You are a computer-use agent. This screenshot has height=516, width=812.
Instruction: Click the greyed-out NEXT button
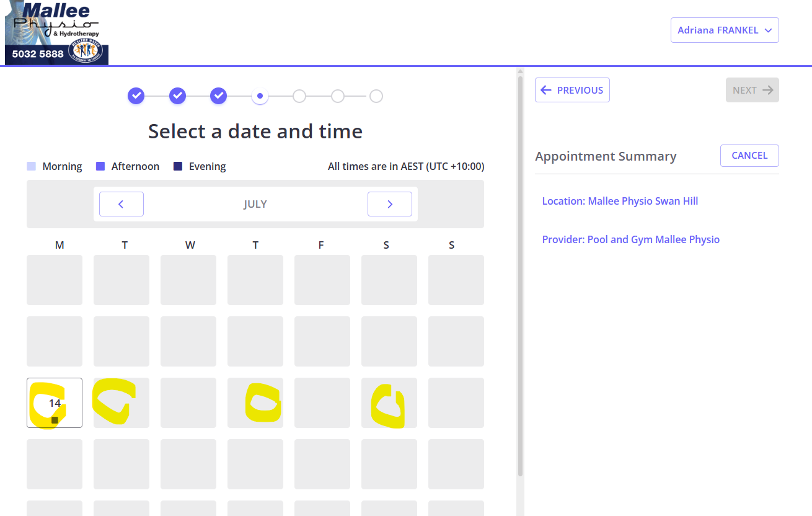pyautogui.click(x=752, y=90)
